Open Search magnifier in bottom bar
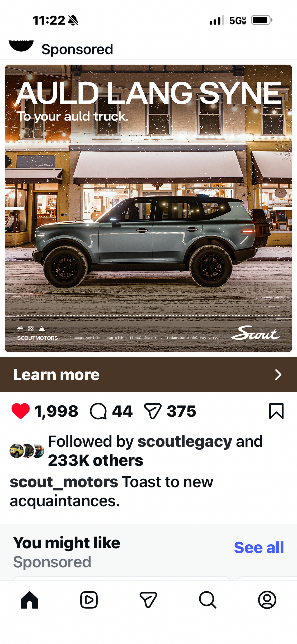Viewport: 297px width, 644px height. pos(208,600)
